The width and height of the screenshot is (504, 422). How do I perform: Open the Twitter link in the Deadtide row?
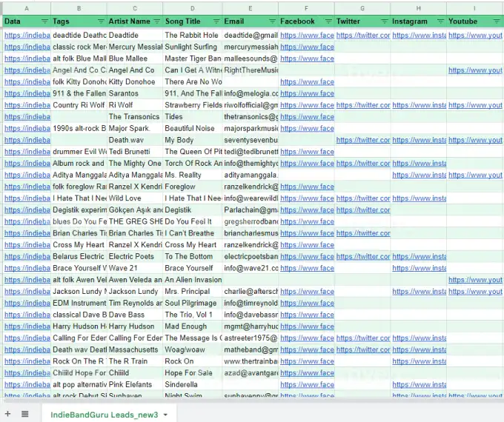click(362, 35)
